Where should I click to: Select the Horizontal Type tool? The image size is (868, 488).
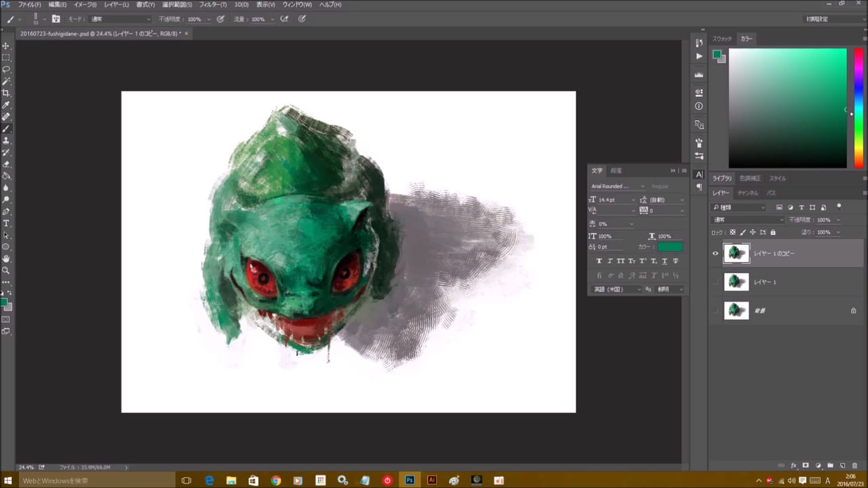(x=6, y=223)
